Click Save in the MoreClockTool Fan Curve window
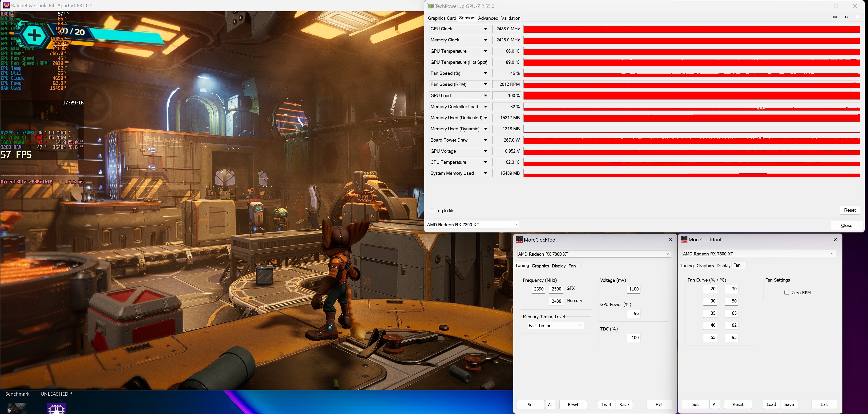 coord(789,404)
